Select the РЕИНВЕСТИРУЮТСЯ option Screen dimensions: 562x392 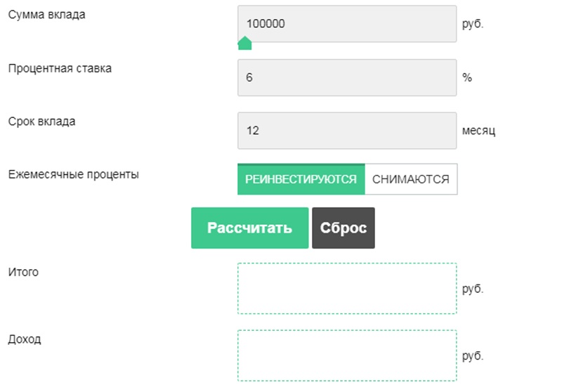point(301,179)
